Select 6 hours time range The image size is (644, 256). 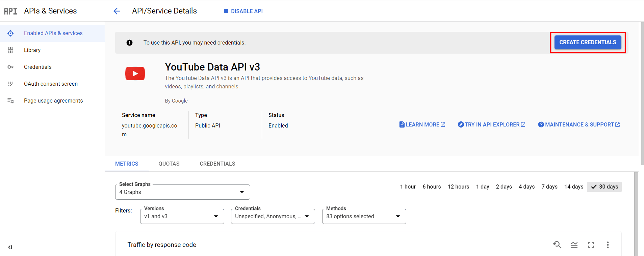(432, 187)
